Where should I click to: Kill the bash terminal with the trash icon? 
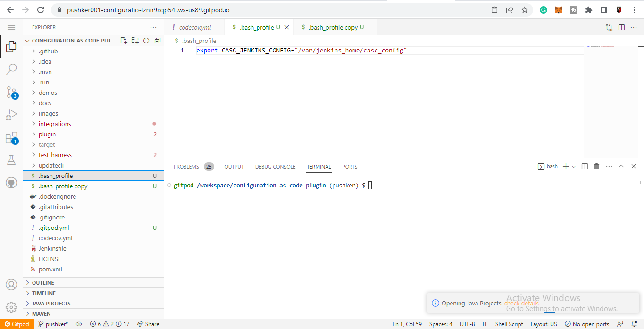pos(596,166)
